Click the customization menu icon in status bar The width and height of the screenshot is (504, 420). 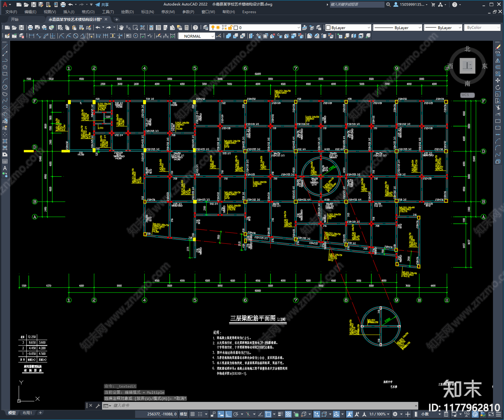click(499, 414)
